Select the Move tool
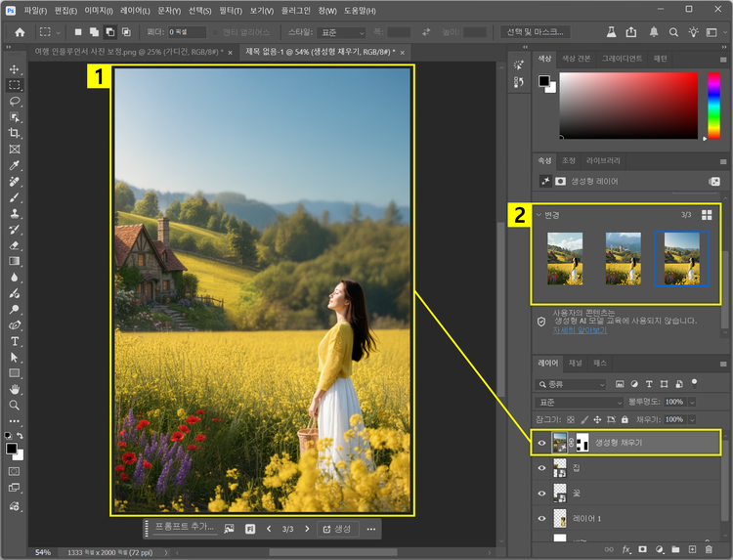Viewport: 733px width, 560px height. (15, 70)
